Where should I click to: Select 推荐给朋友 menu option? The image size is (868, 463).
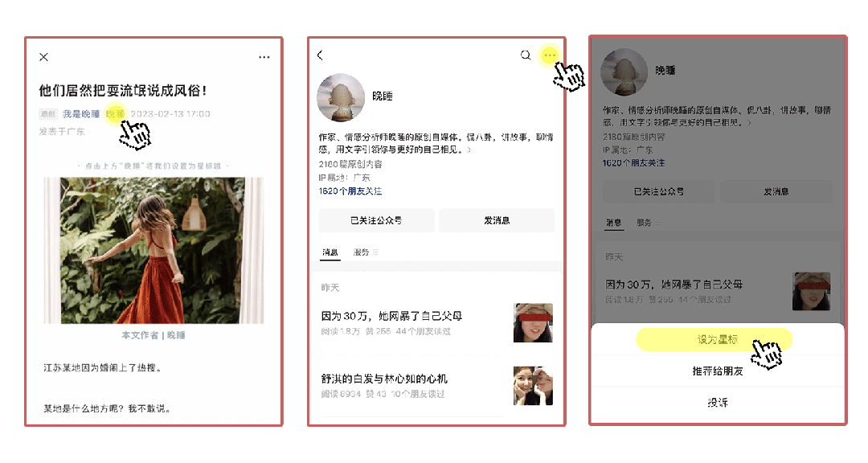[718, 371]
